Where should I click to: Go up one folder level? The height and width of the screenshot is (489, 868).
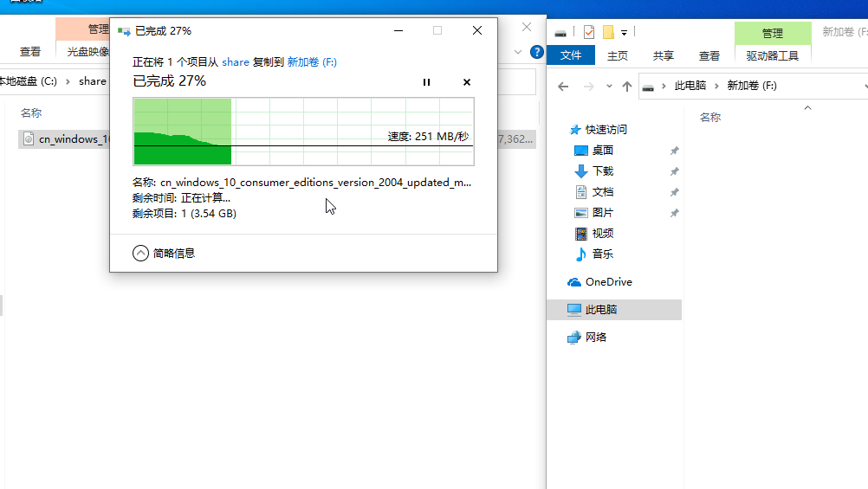tap(627, 87)
